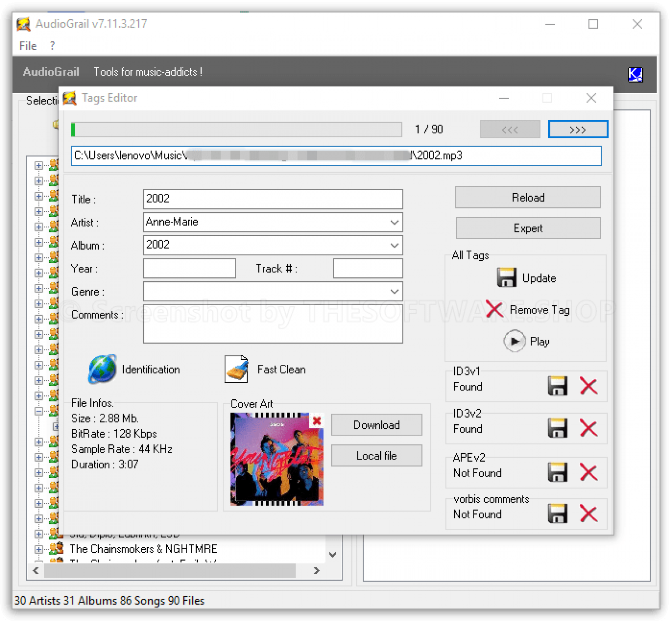Collapse the expanded artist tree node
The image size is (672, 621).
(x=39, y=411)
